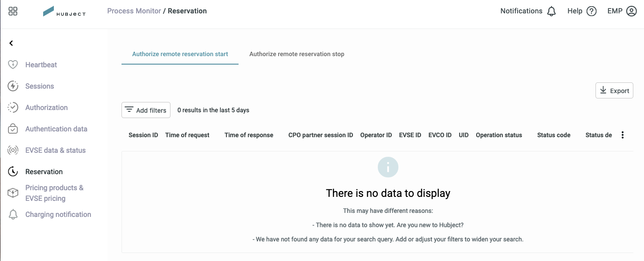Click the notifications bell icon
The height and width of the screenshot is (261, 644).
[x=551, y=11]
